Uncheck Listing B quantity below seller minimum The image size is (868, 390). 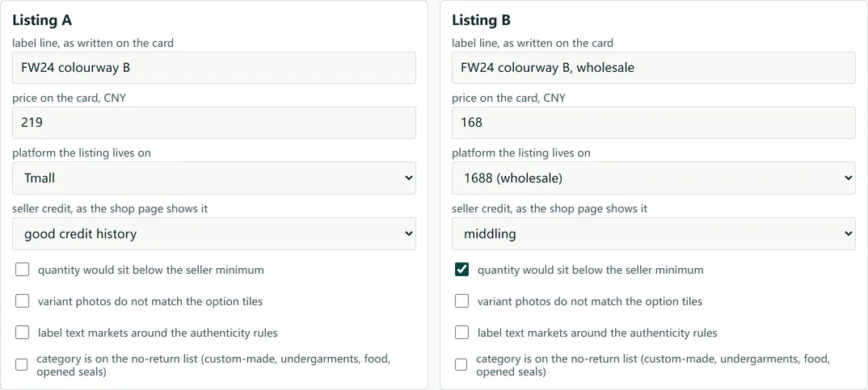pyautogui.click(x=461, y=270)
